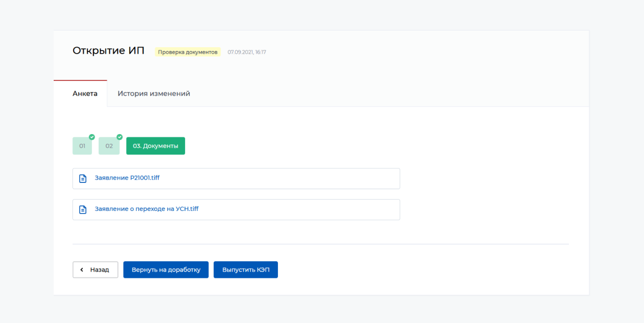Select the active step 03. Документы
The image size is (644, 323).
pyautogui.click(x=156, y=146)
